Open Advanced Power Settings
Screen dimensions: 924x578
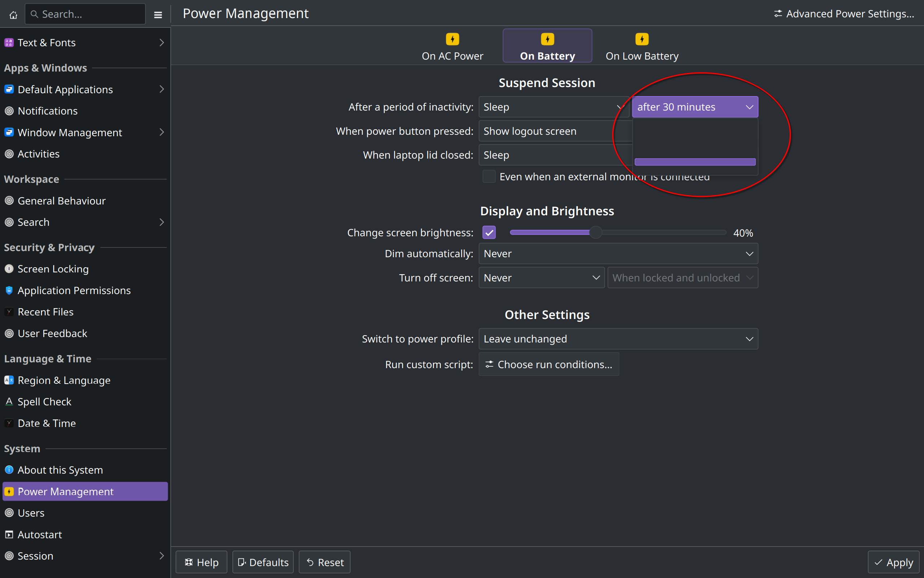pyautogui.click(x=844, y=14)
